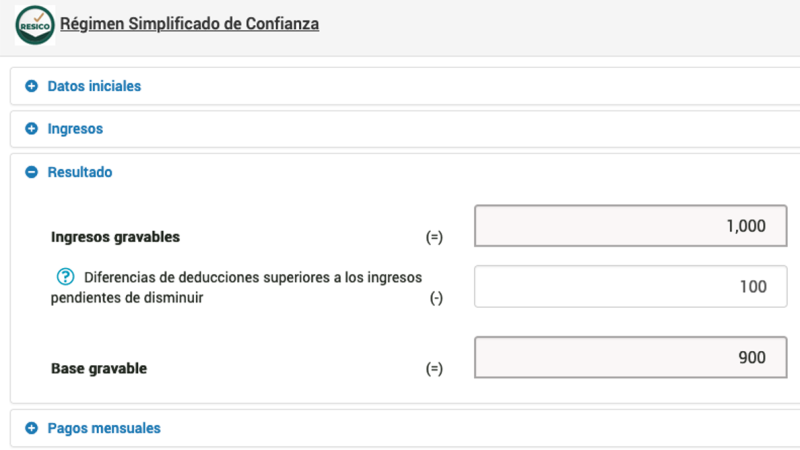The height and width of the screenshot is (450, 800).
Task: Click the equals sign beside Base gravable
Action: [x=434, y=368]
